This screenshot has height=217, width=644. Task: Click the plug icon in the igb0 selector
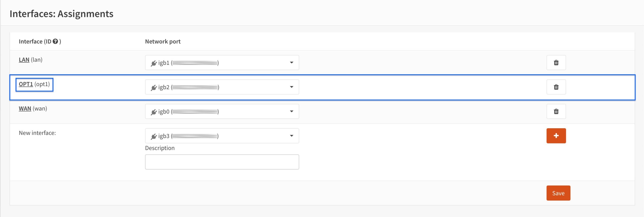pyautogui.click(x=154, y=112)
